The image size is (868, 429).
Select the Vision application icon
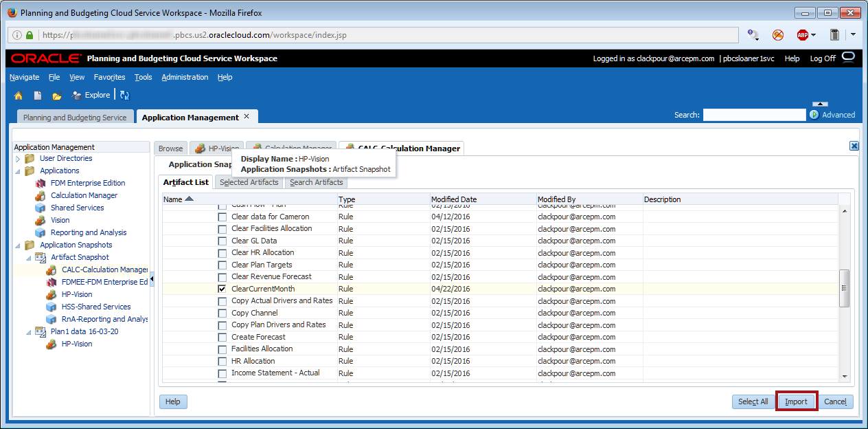40,220
